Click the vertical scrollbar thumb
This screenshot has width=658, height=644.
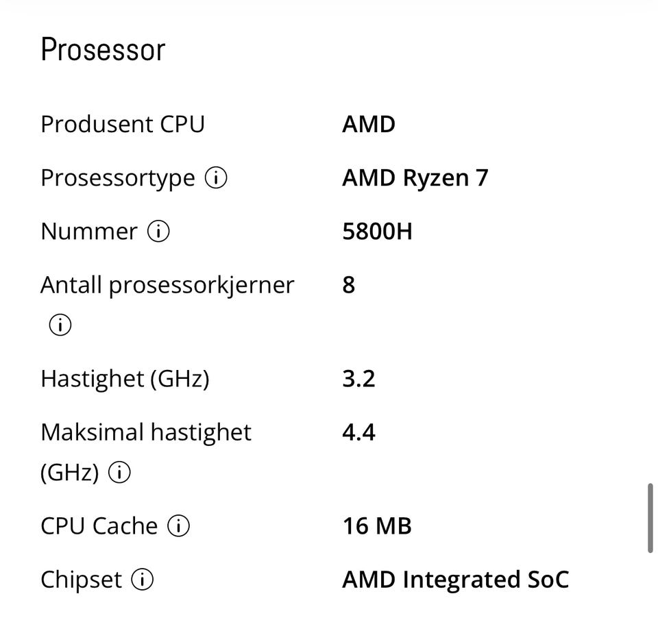[x=650, y=518]
